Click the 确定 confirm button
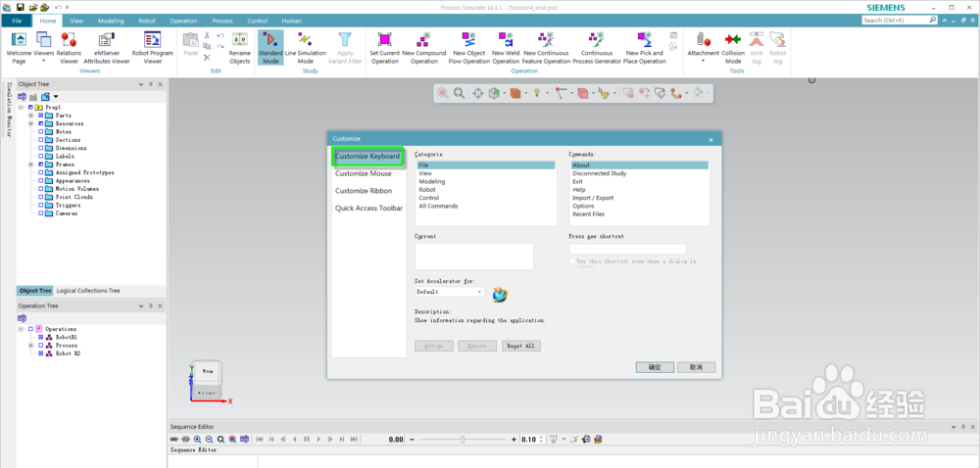This screenshot has width=980, height=468. click(655, 367)
